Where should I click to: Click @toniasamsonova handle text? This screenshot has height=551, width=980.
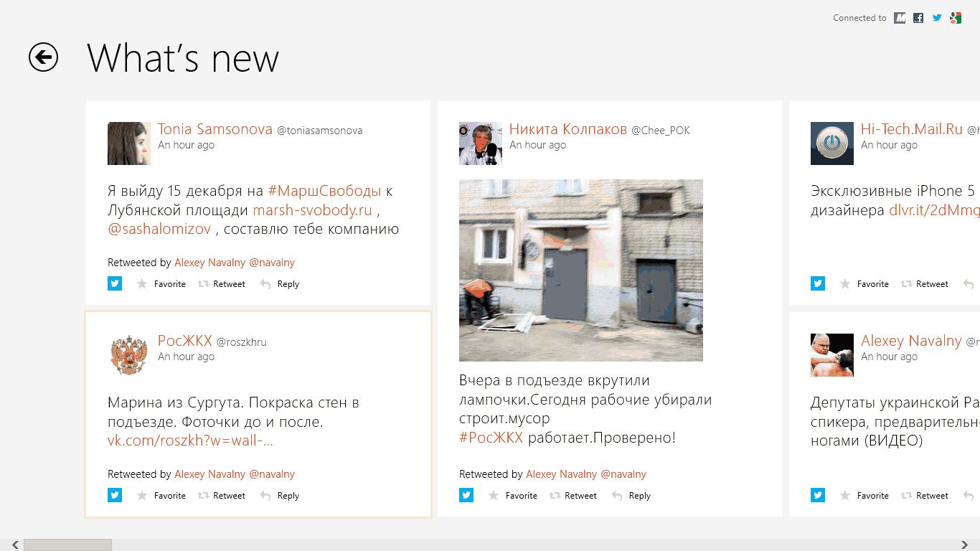click(x=320, y=131)
